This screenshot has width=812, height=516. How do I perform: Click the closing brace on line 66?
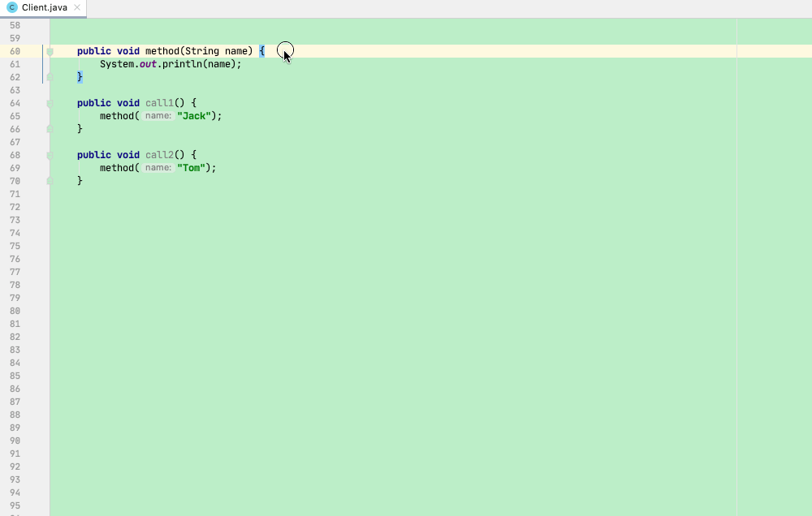pos(80,129)
